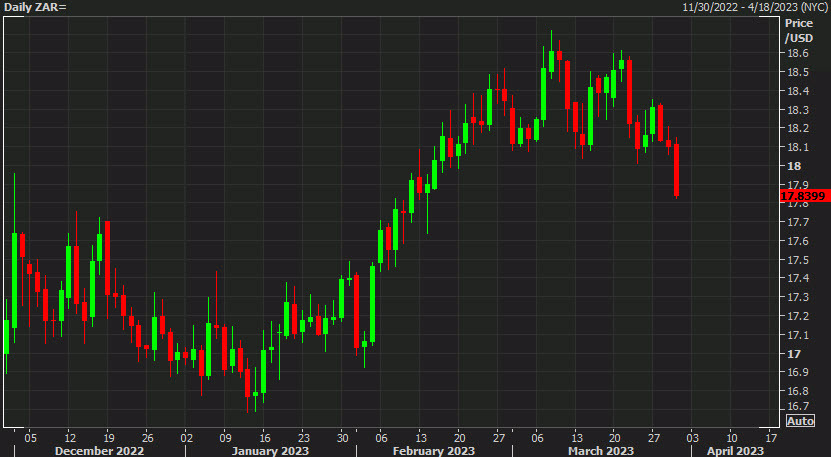Click the April 2023 month label
The image size is (831, 457).
click(x=735, y=451)
